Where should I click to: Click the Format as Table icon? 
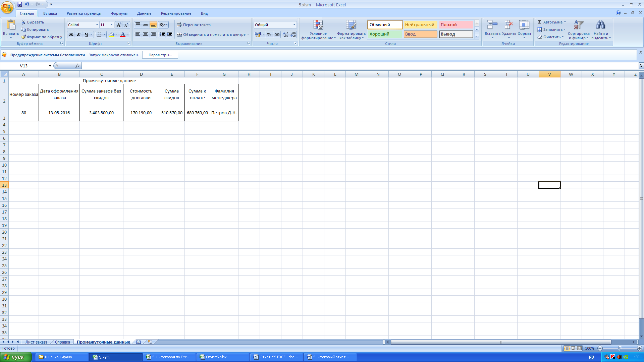[351, 25]
